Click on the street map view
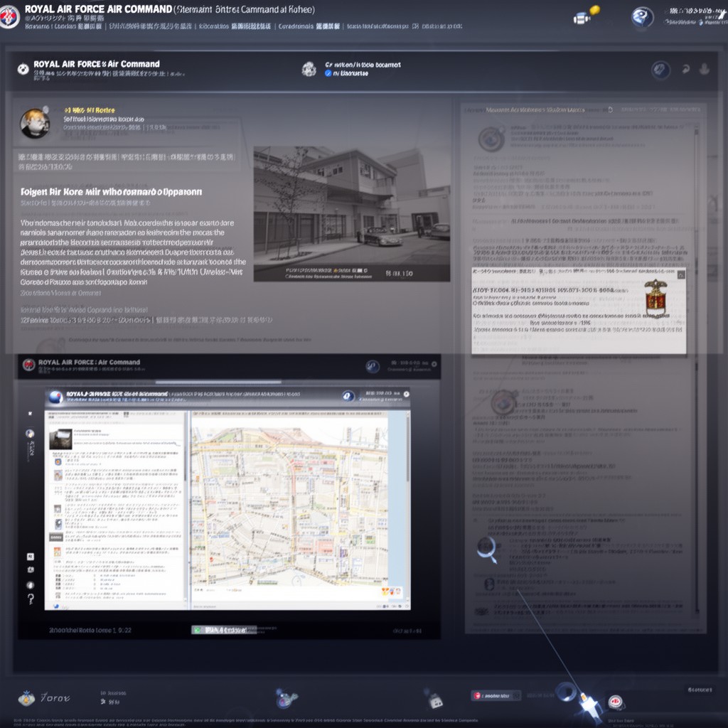Image resolution: width=728 pixels, height=728 pixels. click(x=289, y=506)
